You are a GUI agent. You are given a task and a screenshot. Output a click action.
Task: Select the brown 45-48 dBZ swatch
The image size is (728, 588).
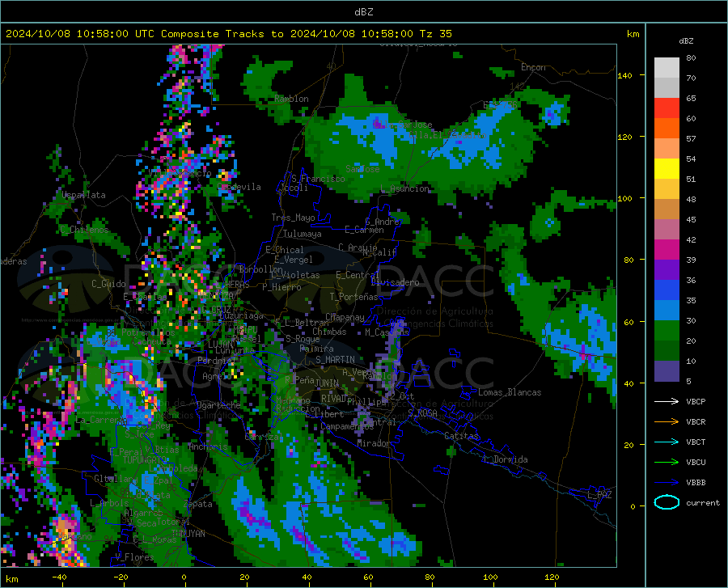pos(667,209)
